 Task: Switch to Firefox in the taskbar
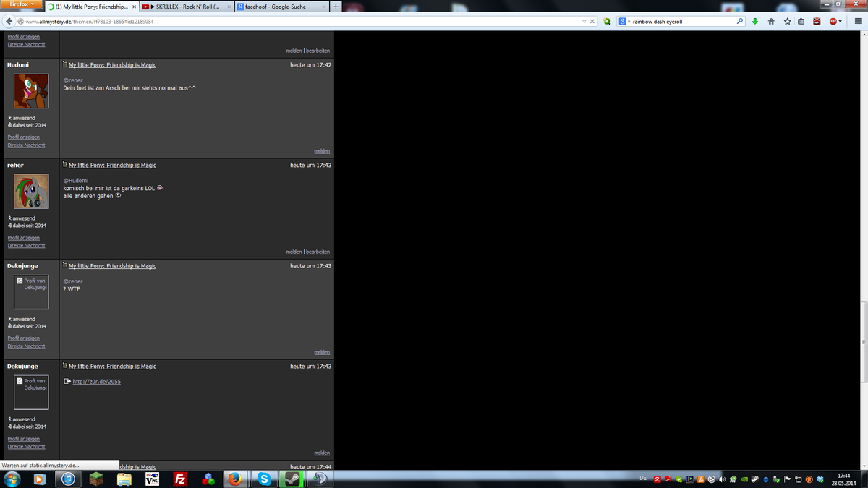point(236,479)
